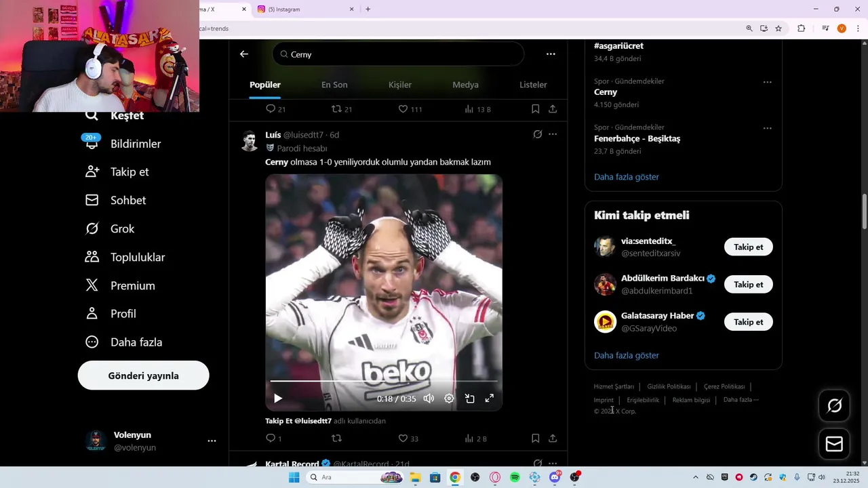Open Bildirimler in sidebar
This screenshot has width=868, height=488.
123,144
